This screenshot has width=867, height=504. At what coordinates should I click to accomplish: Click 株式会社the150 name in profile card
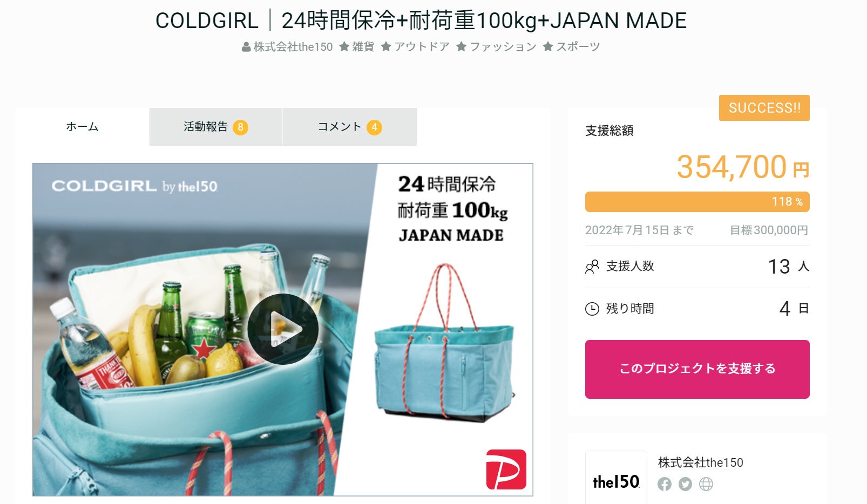[701, 462]
